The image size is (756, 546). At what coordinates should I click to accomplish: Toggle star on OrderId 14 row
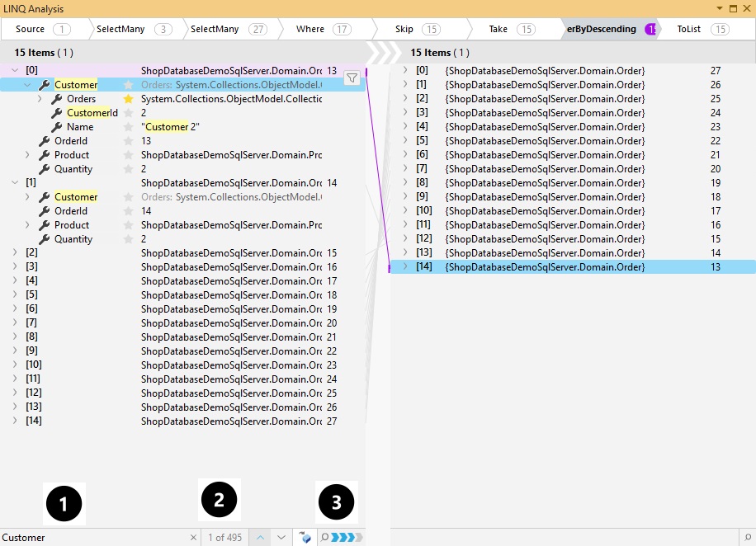128,211
